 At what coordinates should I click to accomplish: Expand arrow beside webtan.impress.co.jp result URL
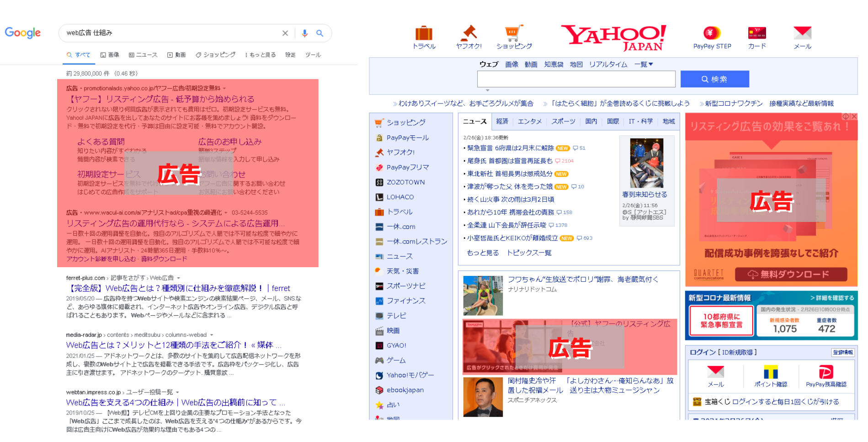click(x=177, y=392)
